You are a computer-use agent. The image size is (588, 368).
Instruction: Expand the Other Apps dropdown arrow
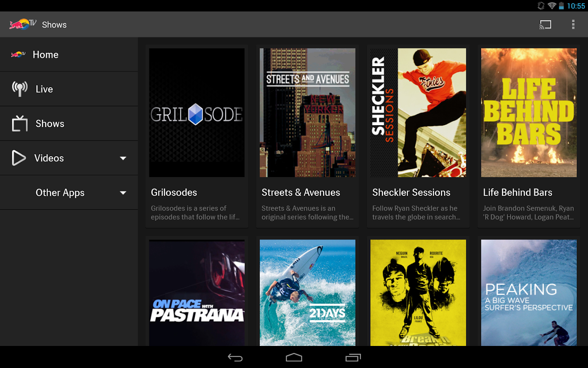tap(123, 193)
